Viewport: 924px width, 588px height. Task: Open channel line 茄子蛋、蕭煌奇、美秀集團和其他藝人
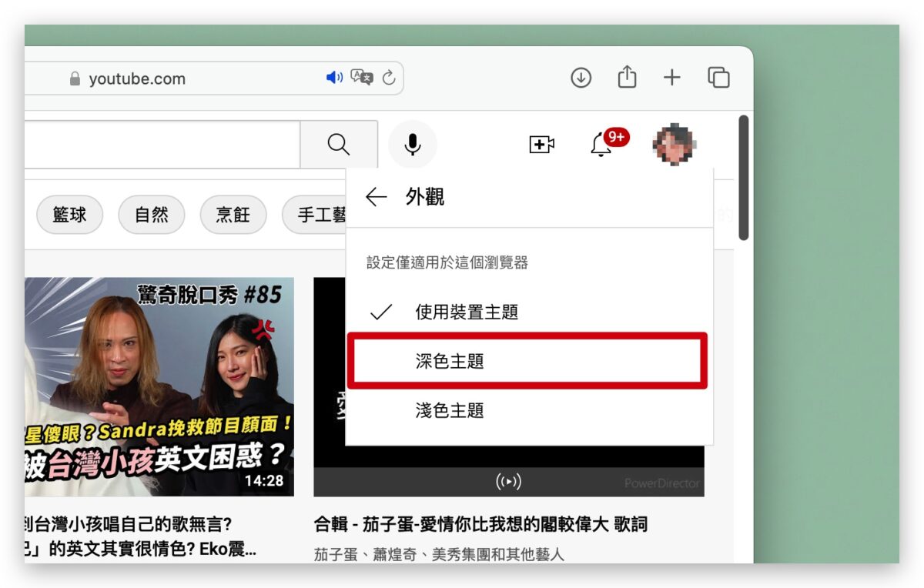440,554
